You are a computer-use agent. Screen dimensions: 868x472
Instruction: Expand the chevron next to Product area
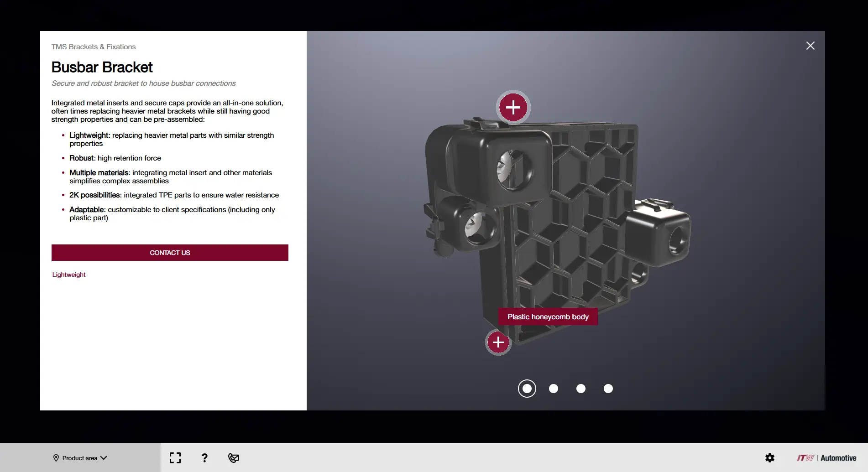(x=104, y=458)
